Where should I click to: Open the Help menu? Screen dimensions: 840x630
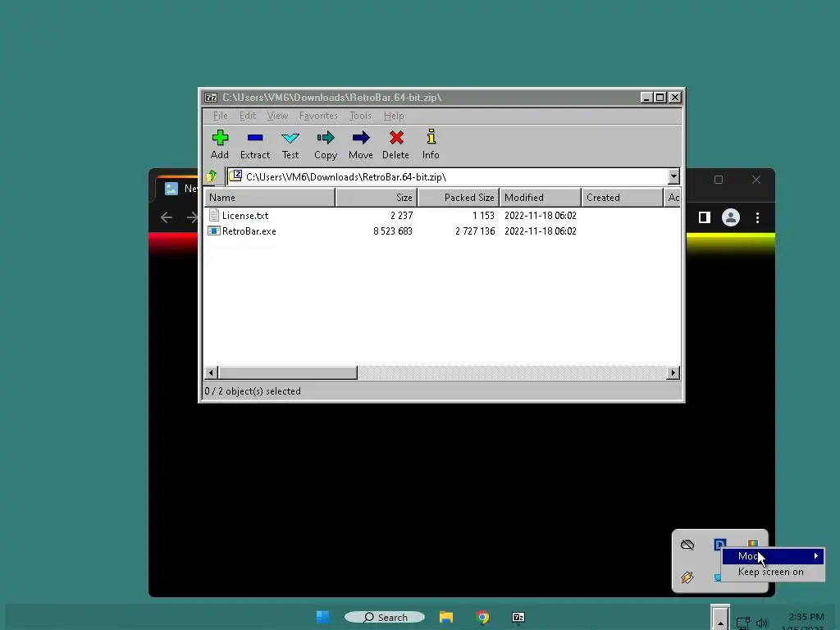tap(394, 116)
